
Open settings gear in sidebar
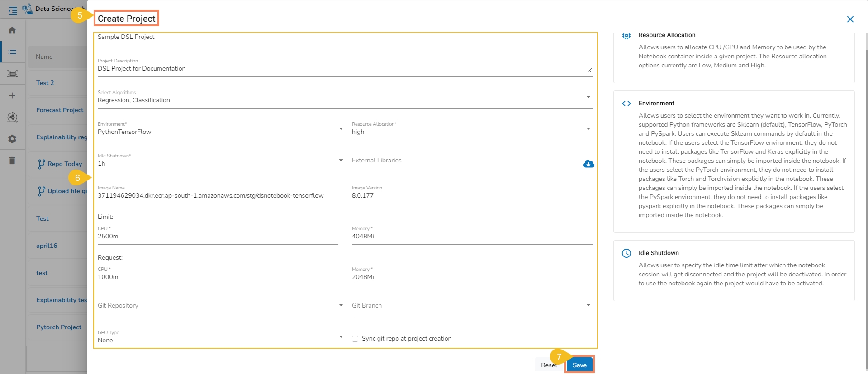tap(12, 139)
